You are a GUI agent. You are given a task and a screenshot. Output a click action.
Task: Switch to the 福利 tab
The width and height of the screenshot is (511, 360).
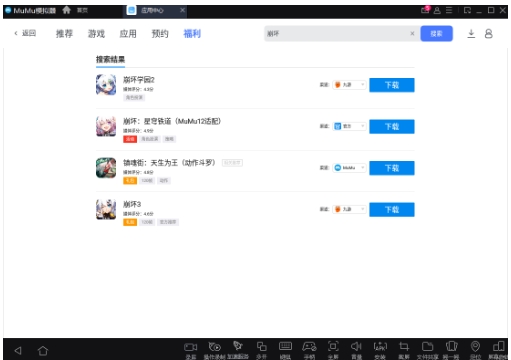(192, 34)
